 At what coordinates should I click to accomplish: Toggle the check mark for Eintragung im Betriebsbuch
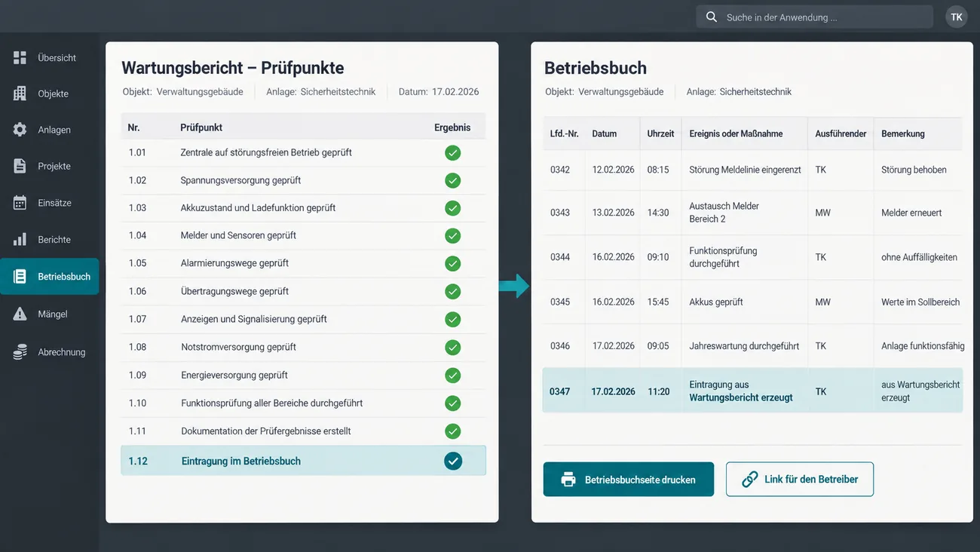point(452,461)
